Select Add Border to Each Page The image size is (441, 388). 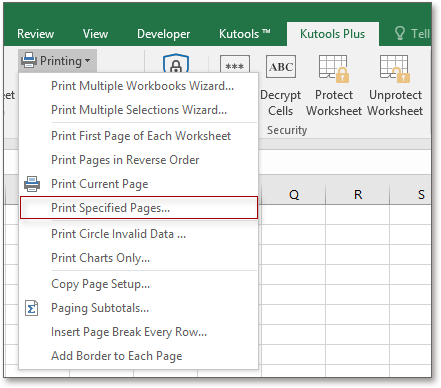pyautogui.click(x=139, y=356)
